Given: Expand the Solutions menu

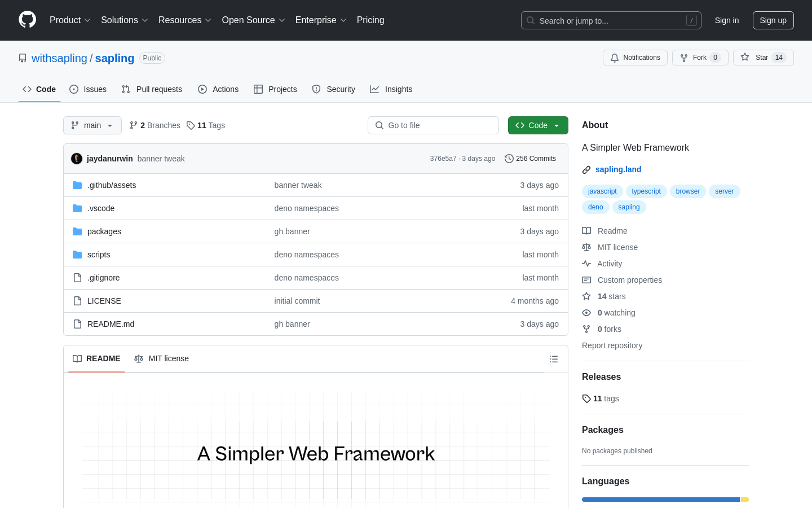Looking at the screenshot, I should point(125,20).
